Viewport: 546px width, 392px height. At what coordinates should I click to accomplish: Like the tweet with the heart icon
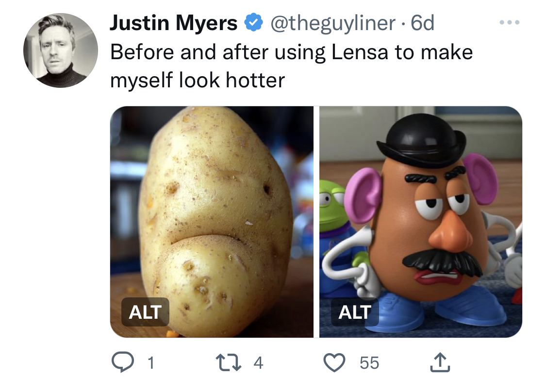(334, 362)
